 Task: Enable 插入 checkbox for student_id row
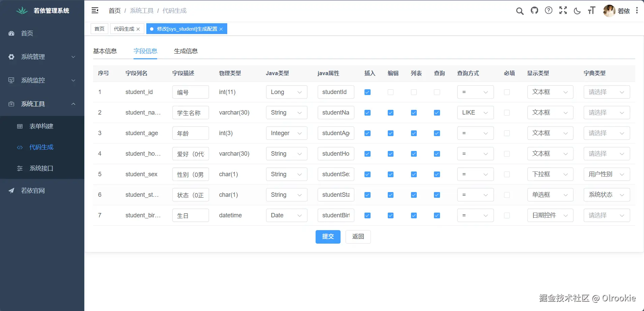coord(367,92)
